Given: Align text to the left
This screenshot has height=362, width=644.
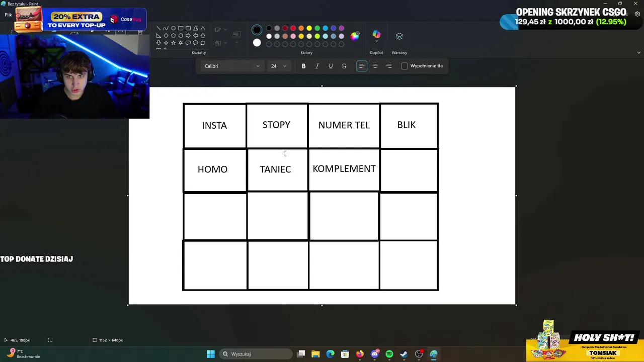Looking at the screenshot, I should (x=362, y=66).
